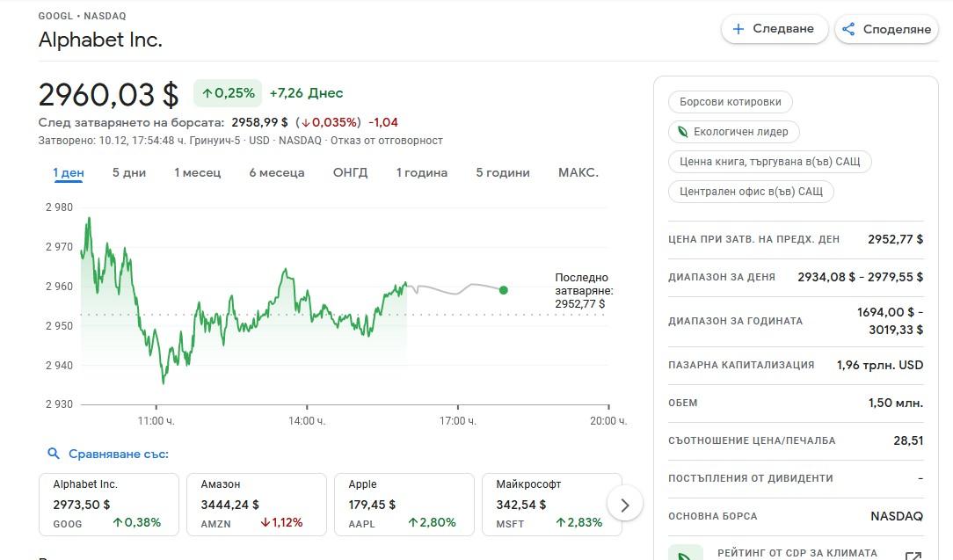953x560 pixels.
Task: Click the GOOGL • NASDAQ ticker label
Action: click(x=82, y=16)
